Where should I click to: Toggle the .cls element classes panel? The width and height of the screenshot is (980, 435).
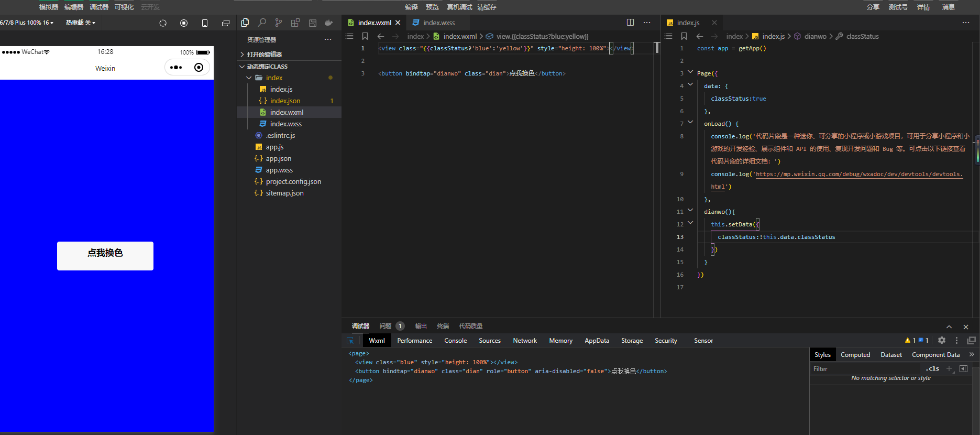pos(932,368)
